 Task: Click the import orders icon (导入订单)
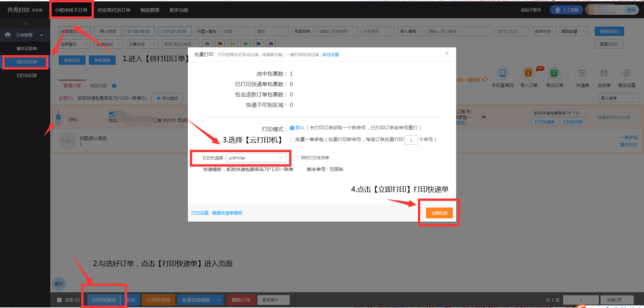point(528,73)
